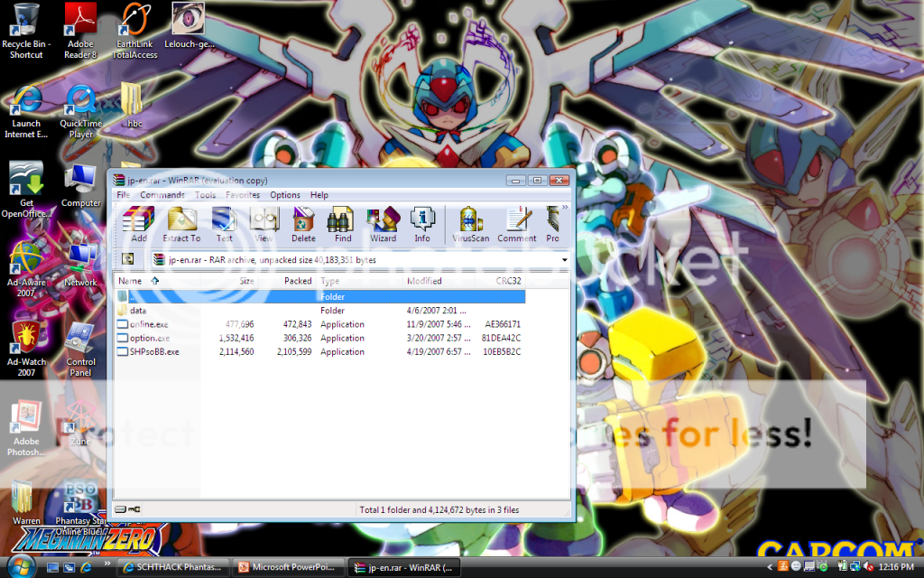Viewport: 924px width, 578px height.
Task: Show archive Info
Action: click(422, 224)
